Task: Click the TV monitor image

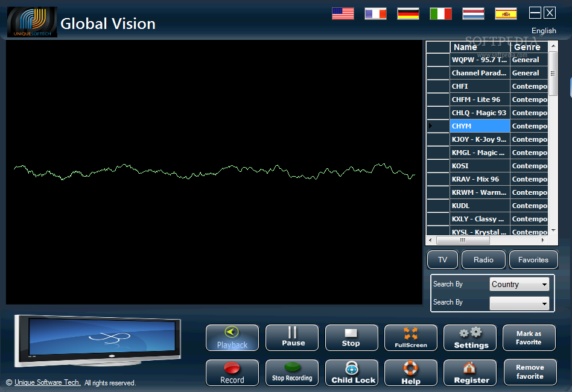Action: coord(98,341)
